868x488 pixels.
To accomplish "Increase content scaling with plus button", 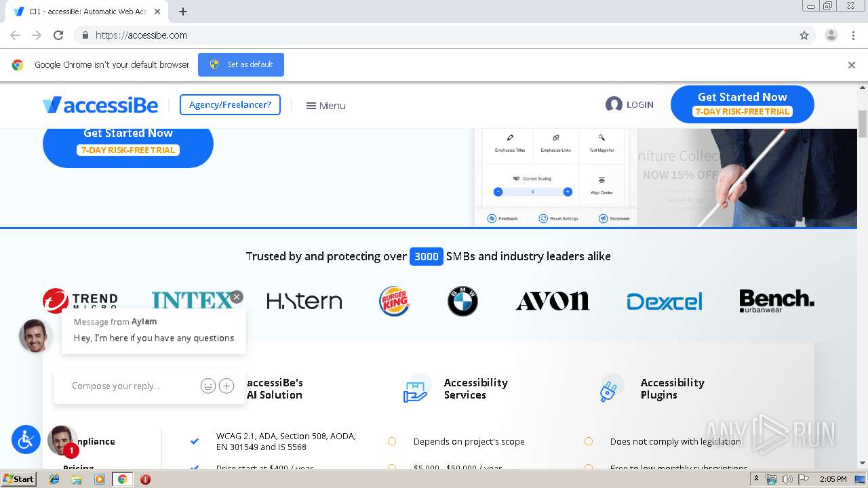I will [568, 192].
